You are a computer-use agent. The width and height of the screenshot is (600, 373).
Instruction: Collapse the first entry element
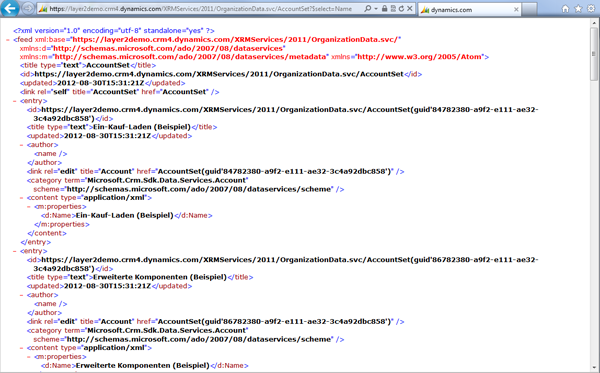tap(15, 101)
